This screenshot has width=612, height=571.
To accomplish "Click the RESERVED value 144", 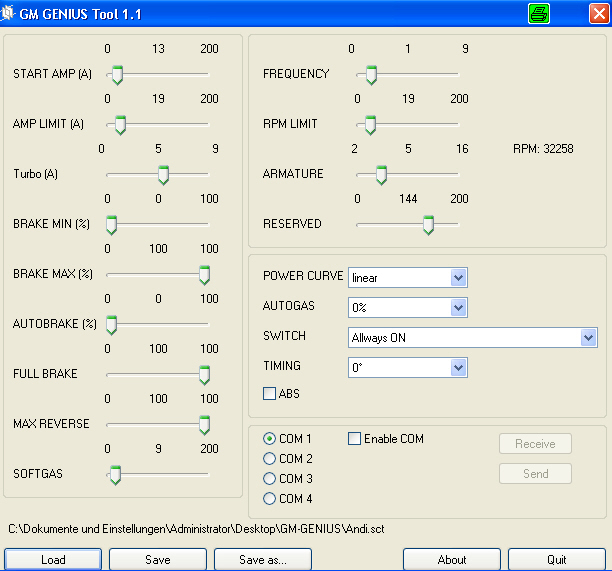I will (408, 199).
